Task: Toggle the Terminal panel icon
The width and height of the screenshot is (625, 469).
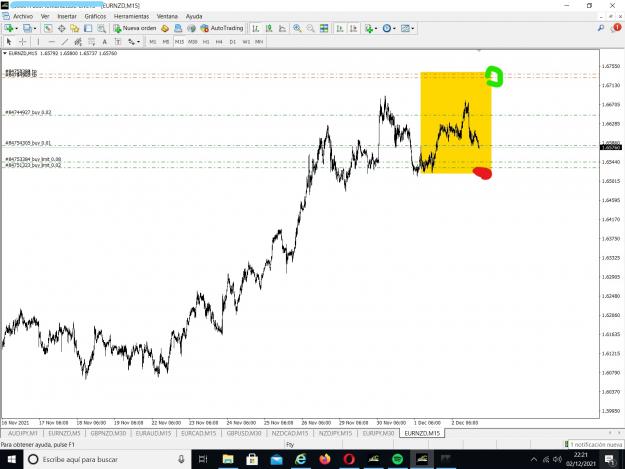Action: (88, 28)
